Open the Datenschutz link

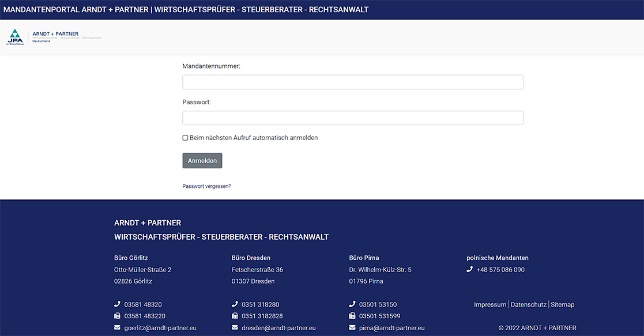tap(529, 304)
